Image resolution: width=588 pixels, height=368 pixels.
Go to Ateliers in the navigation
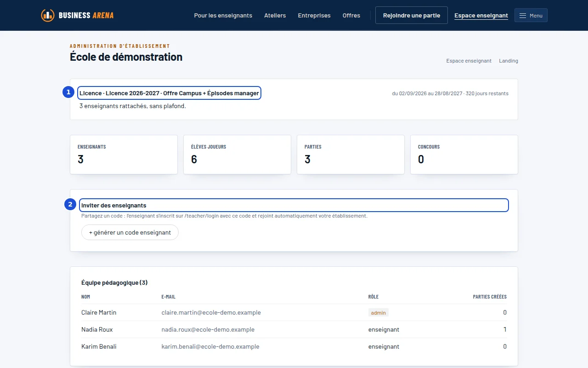(x=275, y=16)
